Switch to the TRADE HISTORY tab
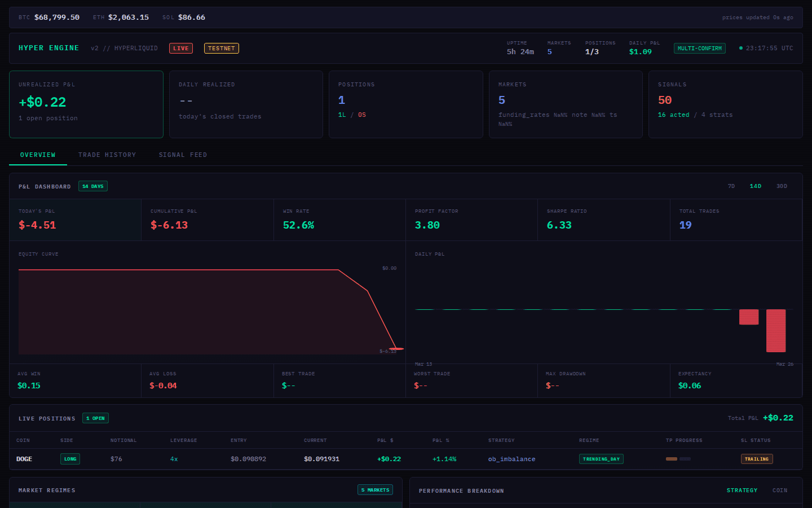 click(x=107, y=154)
